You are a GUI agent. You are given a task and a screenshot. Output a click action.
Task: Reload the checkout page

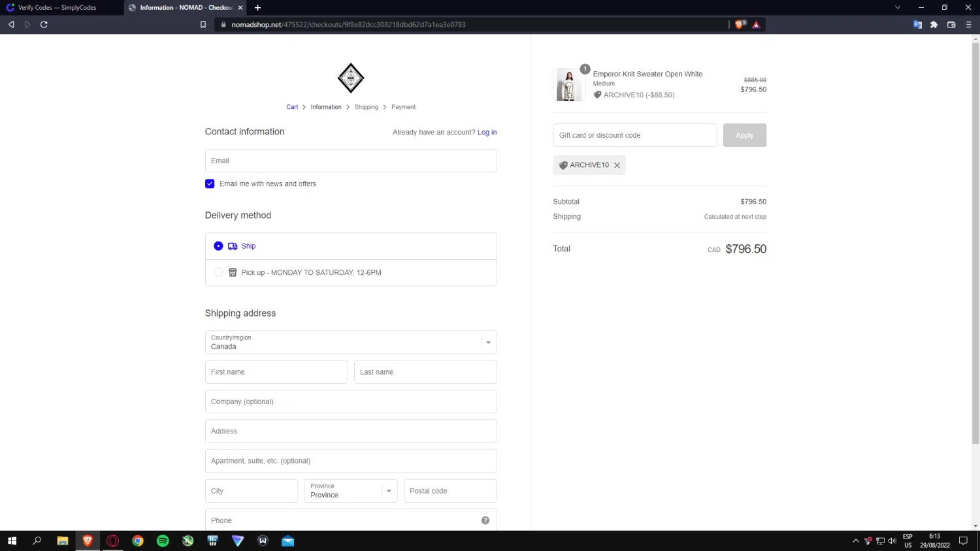[x=44, y=25]
